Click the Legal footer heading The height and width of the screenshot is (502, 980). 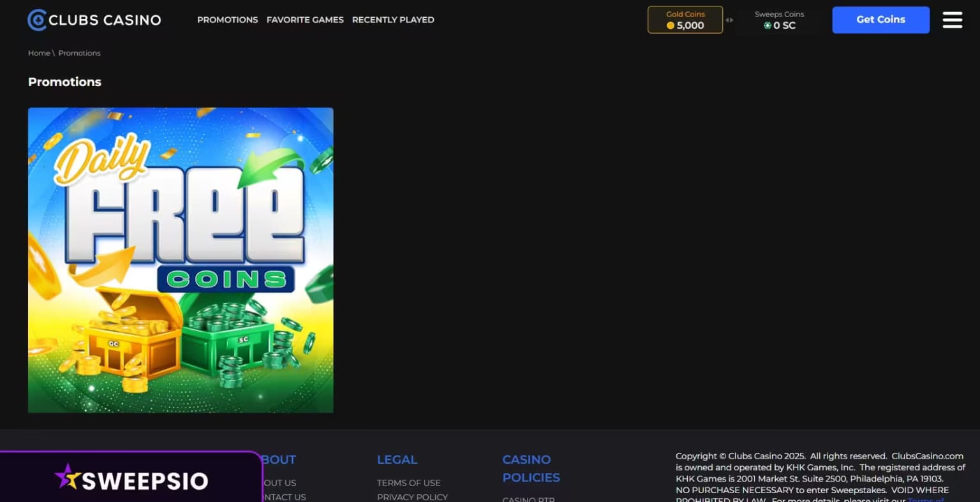click(397, 459)
